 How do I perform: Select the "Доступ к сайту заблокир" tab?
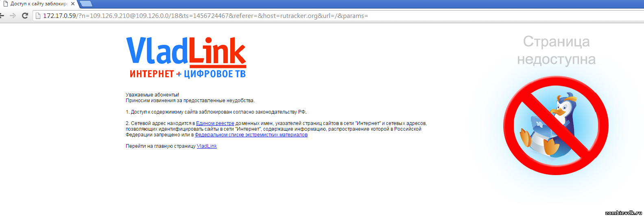[39, 4]
